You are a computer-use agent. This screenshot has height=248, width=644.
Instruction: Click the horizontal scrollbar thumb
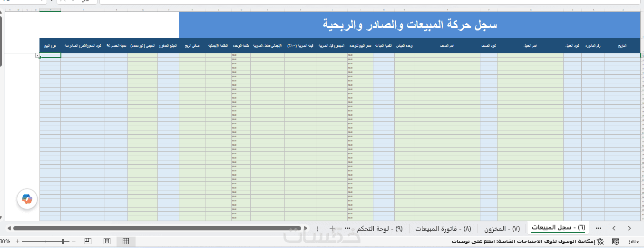tap(157, 228)
